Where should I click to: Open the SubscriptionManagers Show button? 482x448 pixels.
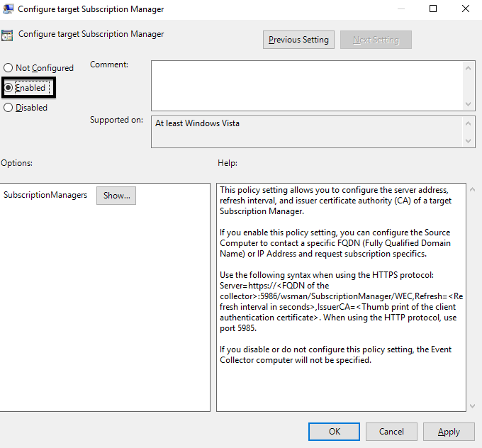pos(116,196)
